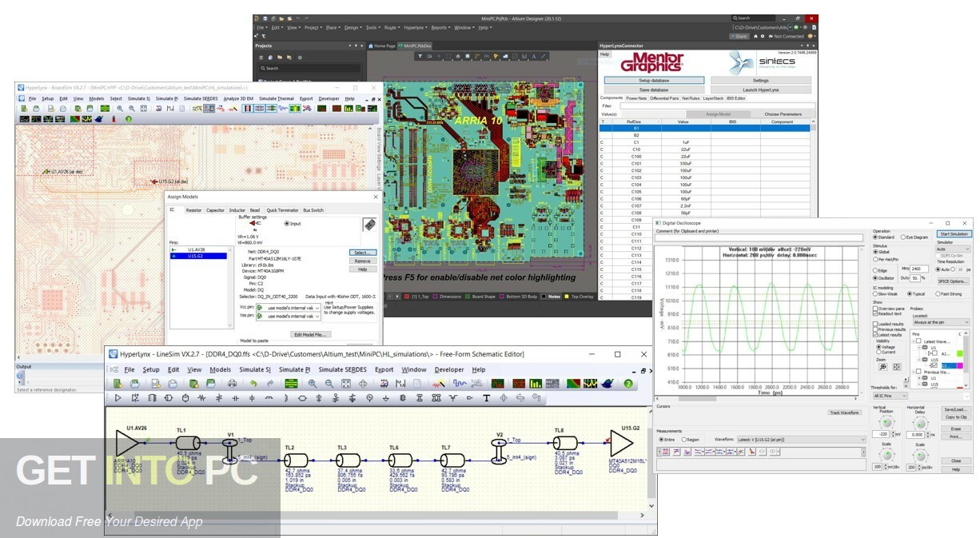Viewport: 980px width, 538px height.
Task: Click the Start Simulation button
Action: (954, 234)
